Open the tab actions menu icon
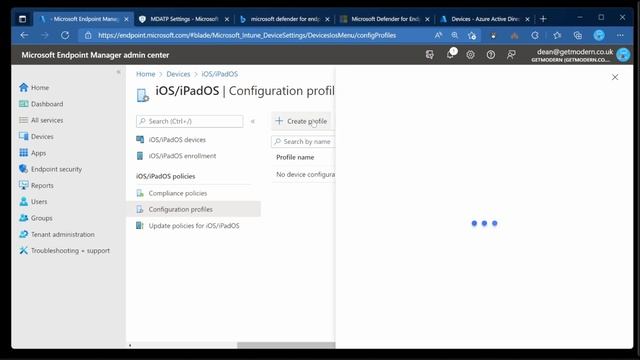Viewport: 640px width, 360px height. coord(22,19)
